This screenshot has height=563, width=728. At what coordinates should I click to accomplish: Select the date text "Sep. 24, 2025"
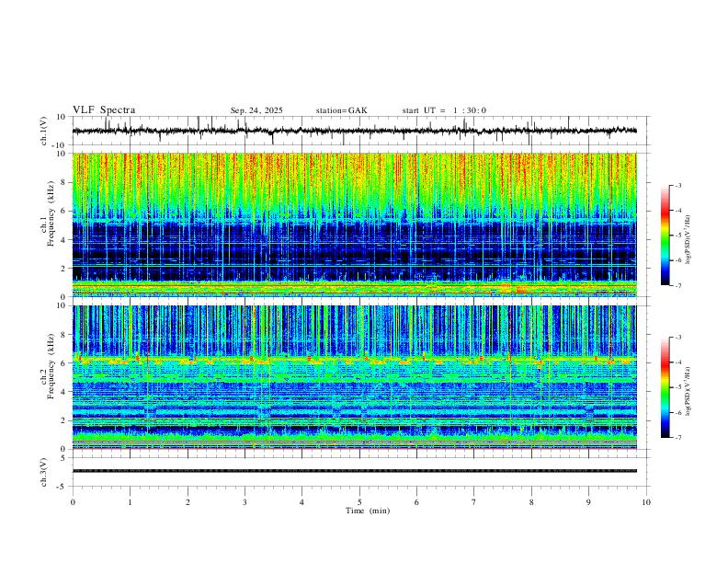coord(256,110)
